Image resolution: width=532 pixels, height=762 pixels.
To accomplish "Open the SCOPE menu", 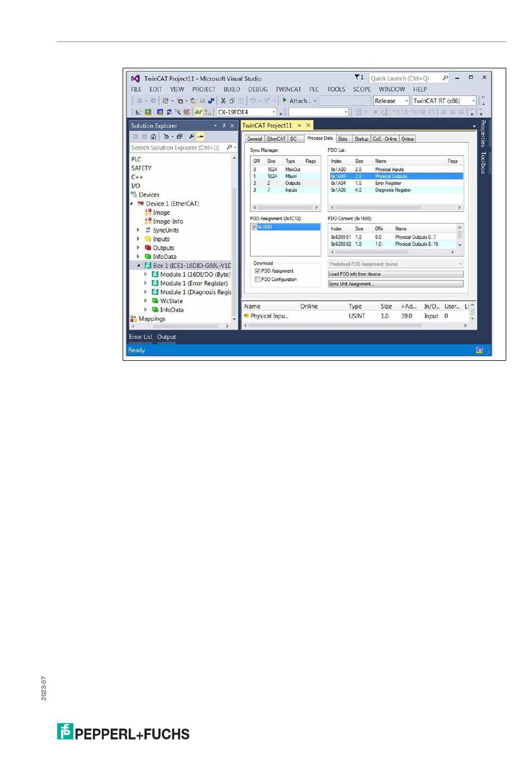I will [362, 89].
